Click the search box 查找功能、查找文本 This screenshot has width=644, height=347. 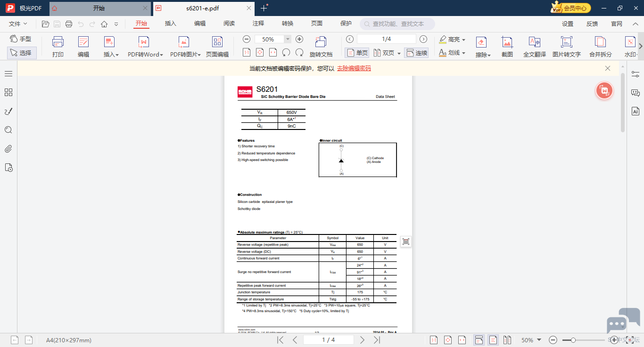397,24
